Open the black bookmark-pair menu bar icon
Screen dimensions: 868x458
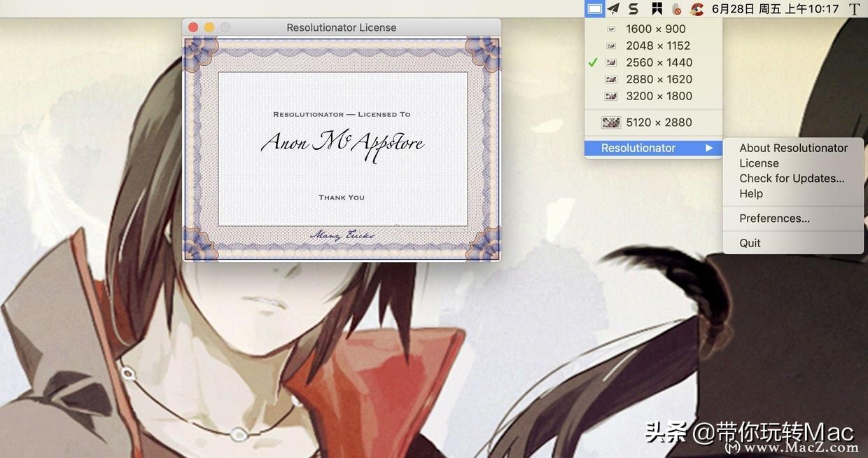657,9
